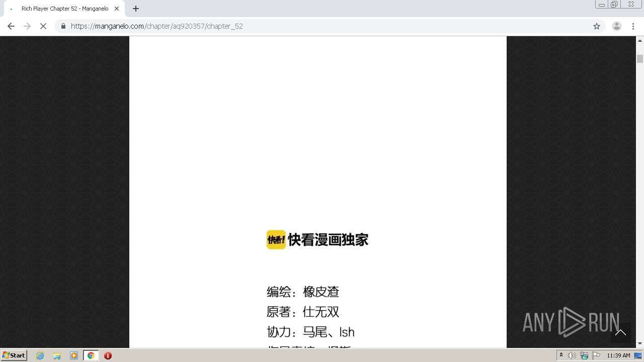
Task: Stop loading the page
Action: click(43, 26)
